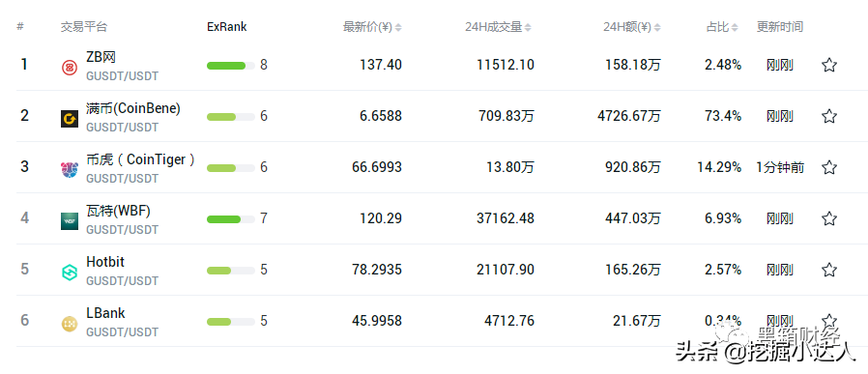Image resolution: width=868 pixels, height=374 pixels.
Task: Click WBF ExRank bar rated 7
Action: coord(231,219)
